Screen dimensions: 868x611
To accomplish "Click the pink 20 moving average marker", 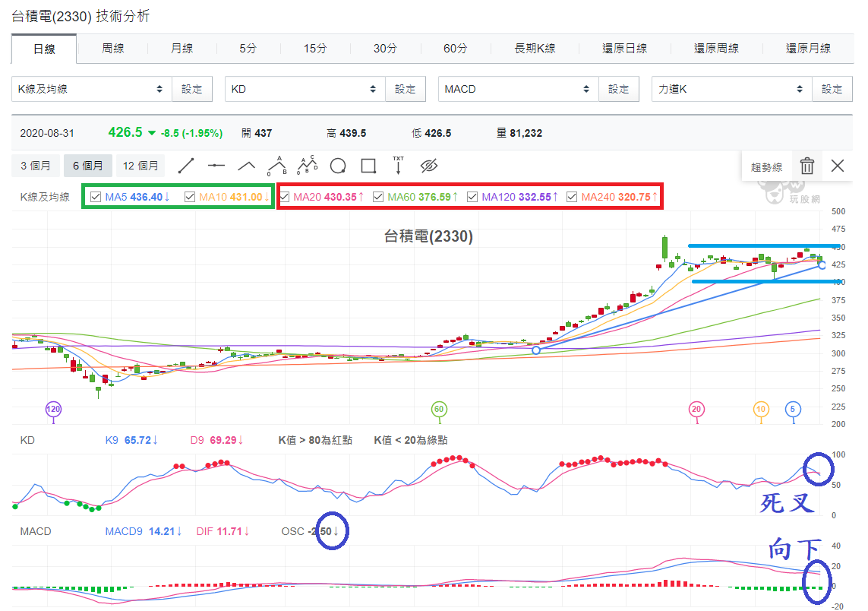I will (x=696, y=410).
